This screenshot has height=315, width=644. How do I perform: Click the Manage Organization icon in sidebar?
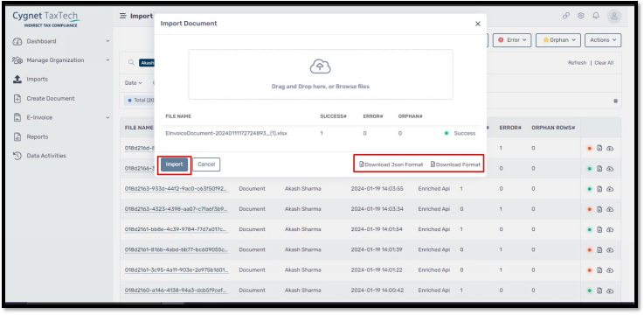[17, 60]
